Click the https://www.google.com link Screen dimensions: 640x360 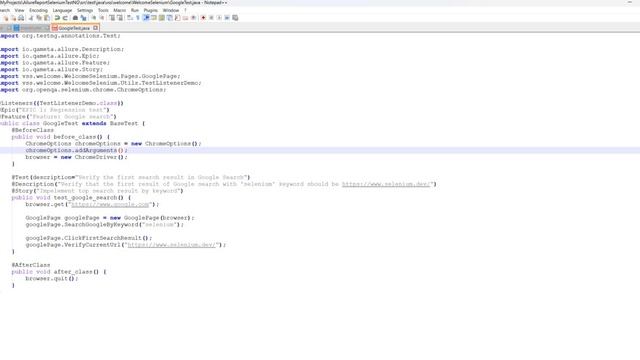[110, 204]
